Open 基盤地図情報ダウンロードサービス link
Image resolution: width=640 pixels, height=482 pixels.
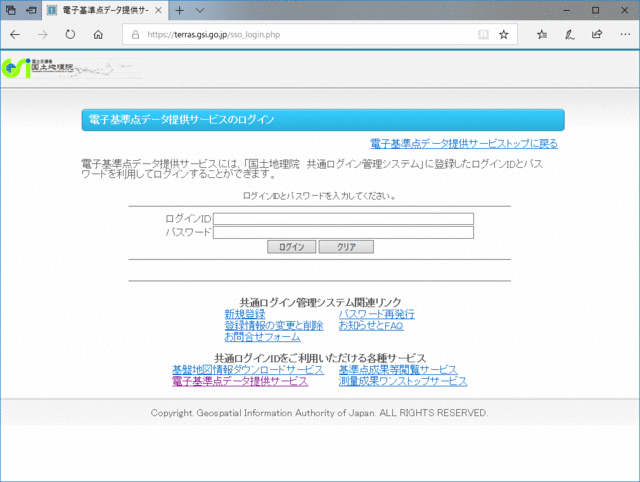(248, 370)
